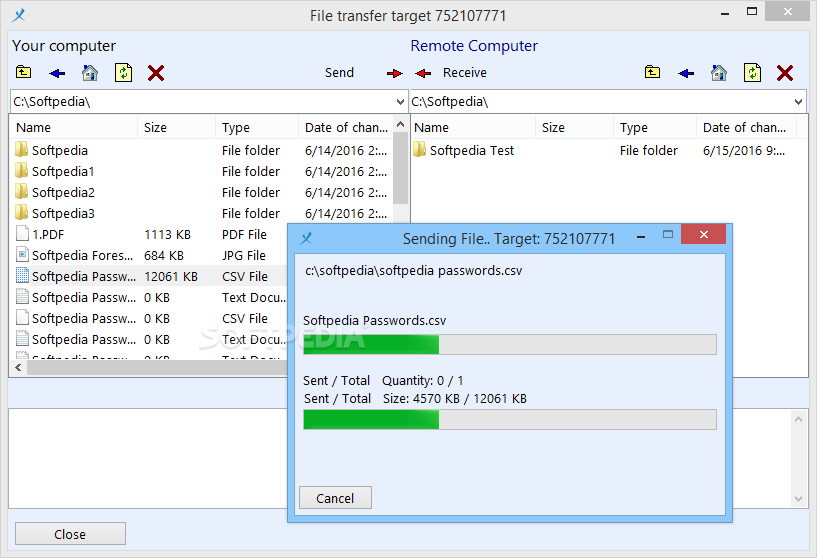Open home folder on Remote Computer
The height and width of the screenshot is (558, 817).
click(719, 72)
